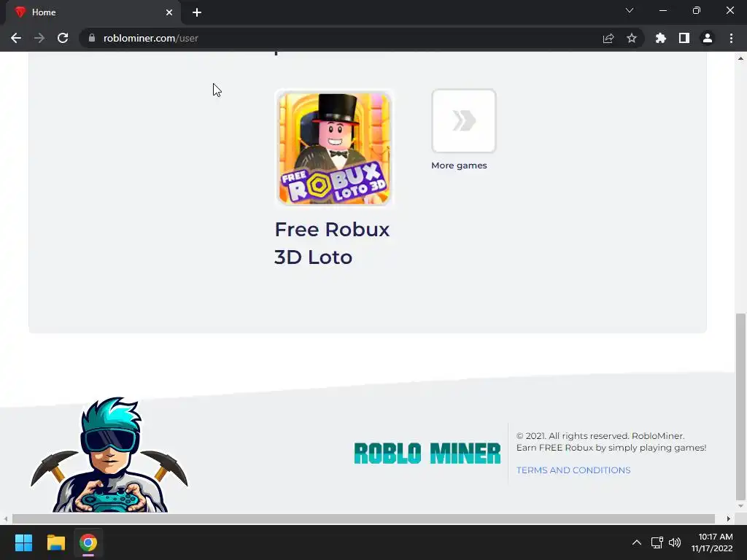Open the volume tray icon
This screenshot has width=747, height=560.
675,542
